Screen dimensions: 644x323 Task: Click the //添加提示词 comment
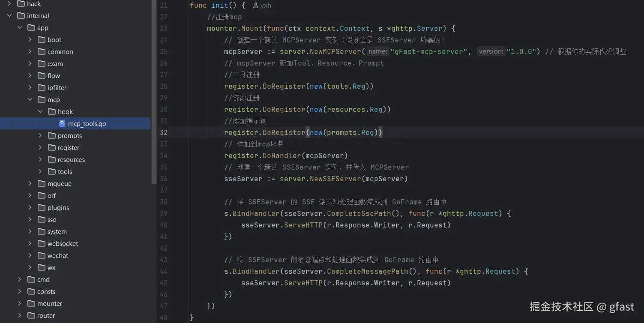click(x=246, y=121)
